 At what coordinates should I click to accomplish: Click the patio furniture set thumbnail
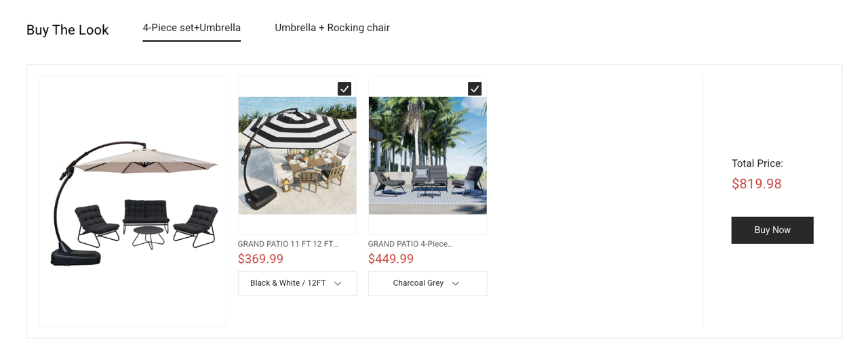(427, 156)
